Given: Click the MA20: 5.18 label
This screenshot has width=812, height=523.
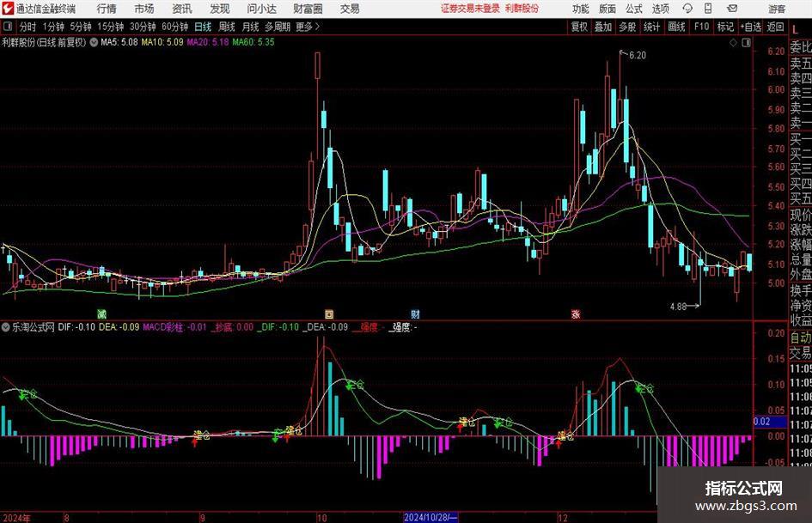Looking at the screenshot, I should pos(208,42).
